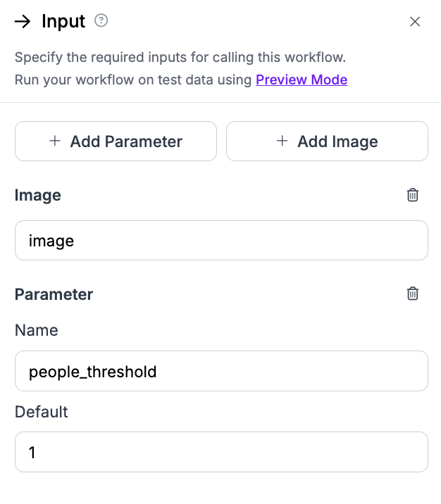Add a new image input
Viewport: 441px width, 504px height.
(x=327, y=141)
